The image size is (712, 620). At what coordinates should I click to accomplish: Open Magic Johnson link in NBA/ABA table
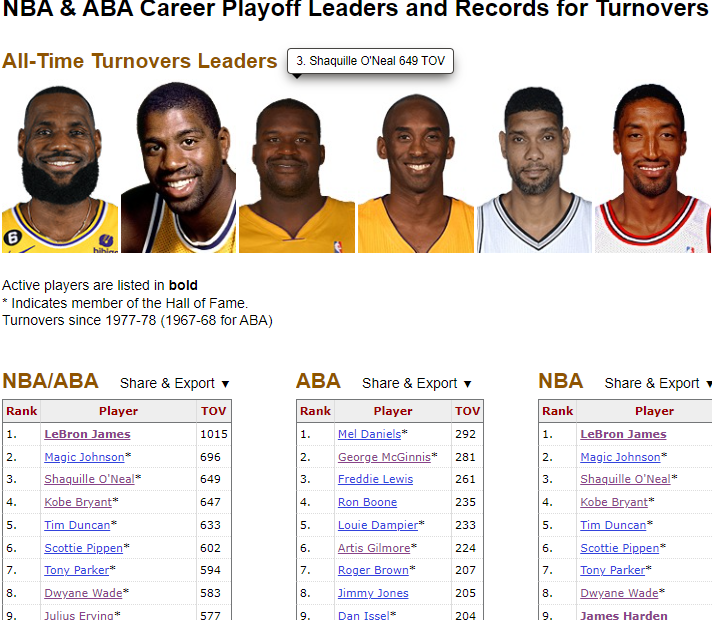pyautogui.click(x=84, y=457)
